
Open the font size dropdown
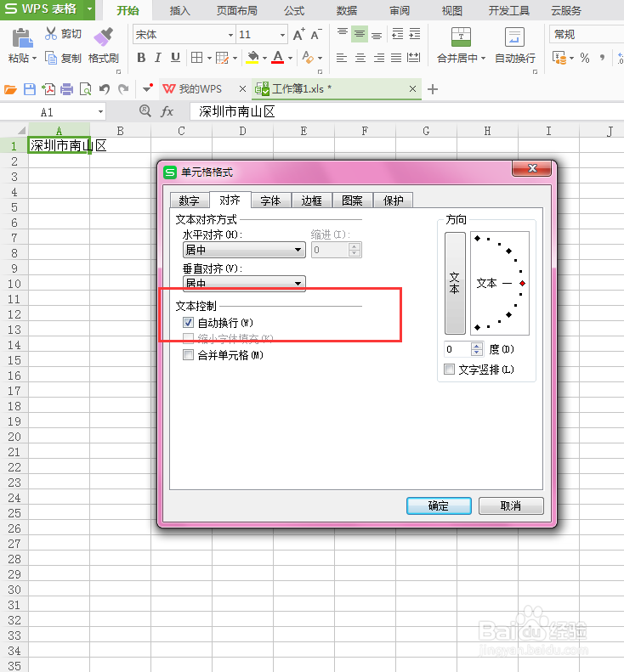click(x=282, y=35)
